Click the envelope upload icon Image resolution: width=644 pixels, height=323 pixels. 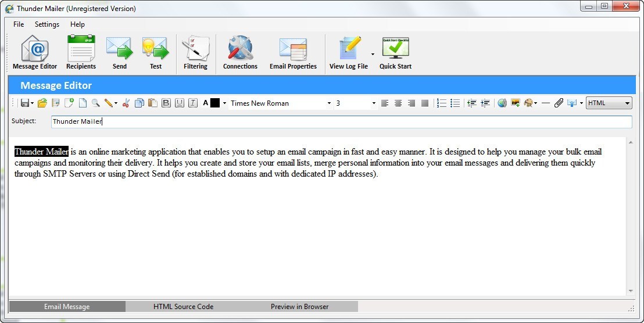click(572, 103)
